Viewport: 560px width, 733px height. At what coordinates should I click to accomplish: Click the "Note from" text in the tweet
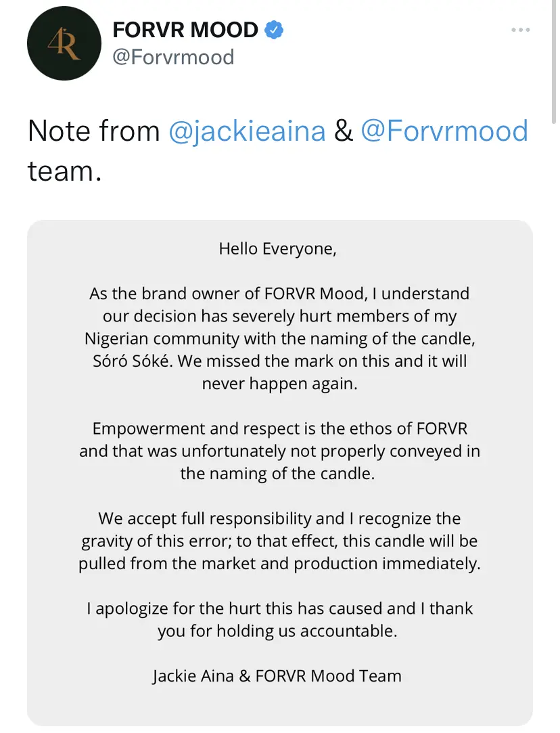click(94, 131)
